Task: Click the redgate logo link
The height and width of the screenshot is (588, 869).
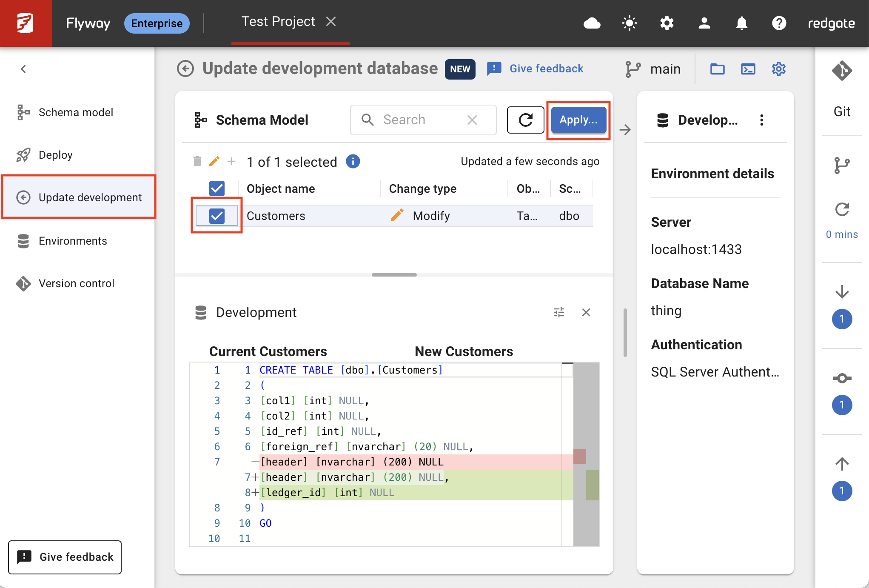Action: pos(831,23)
